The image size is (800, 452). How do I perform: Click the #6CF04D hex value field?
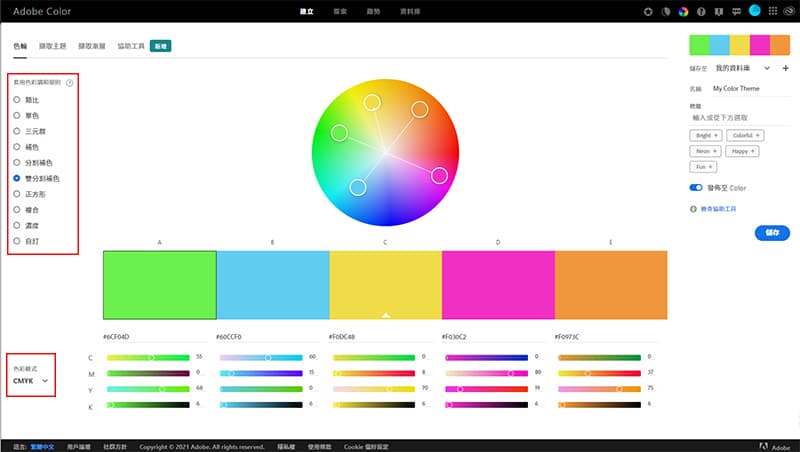(x=155, y=337)
